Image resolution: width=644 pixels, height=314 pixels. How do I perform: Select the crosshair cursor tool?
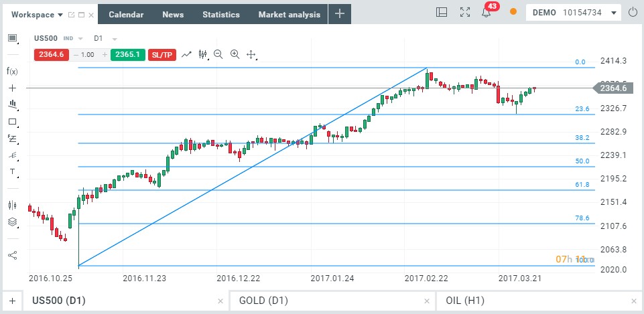(12, 88)
